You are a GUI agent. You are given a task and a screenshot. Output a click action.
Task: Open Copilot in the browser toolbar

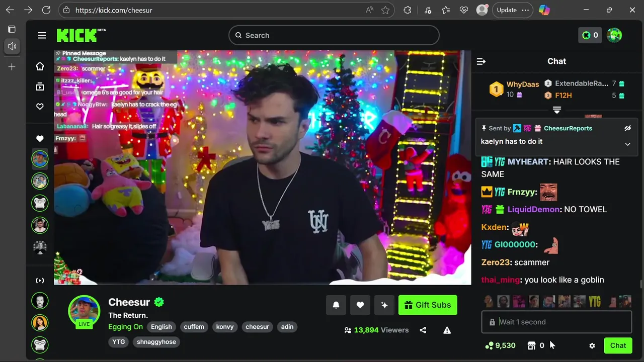tap(544, 10)
